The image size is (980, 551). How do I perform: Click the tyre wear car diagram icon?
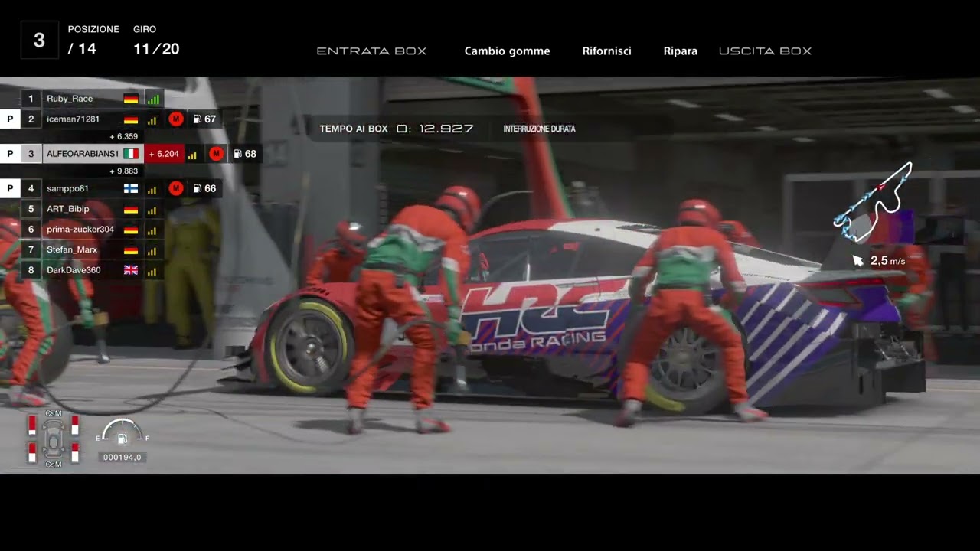coord(54,438)
